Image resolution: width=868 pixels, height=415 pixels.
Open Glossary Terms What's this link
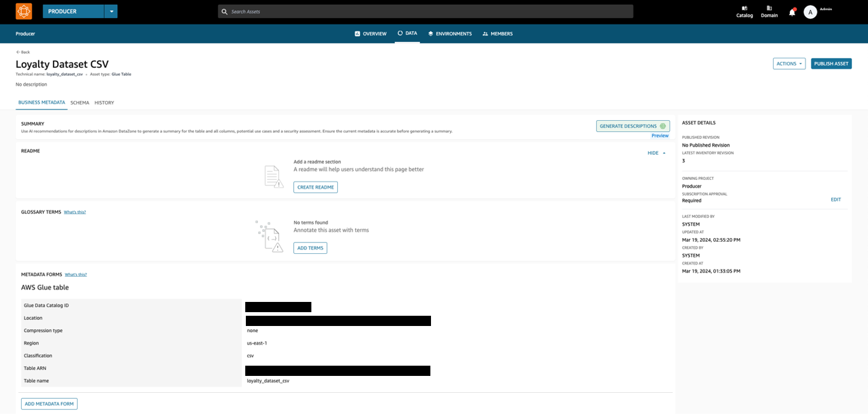click(75, 212)
